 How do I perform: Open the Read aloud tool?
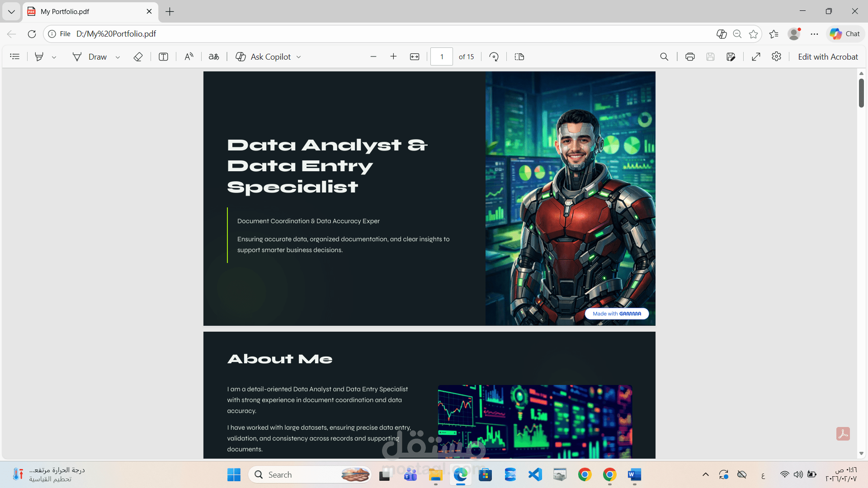[189, 57]
